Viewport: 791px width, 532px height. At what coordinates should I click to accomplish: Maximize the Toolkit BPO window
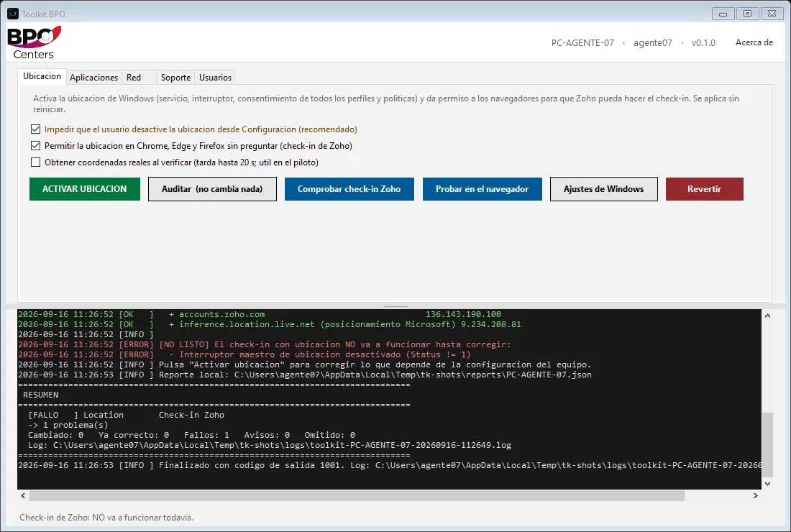(747, 14)
